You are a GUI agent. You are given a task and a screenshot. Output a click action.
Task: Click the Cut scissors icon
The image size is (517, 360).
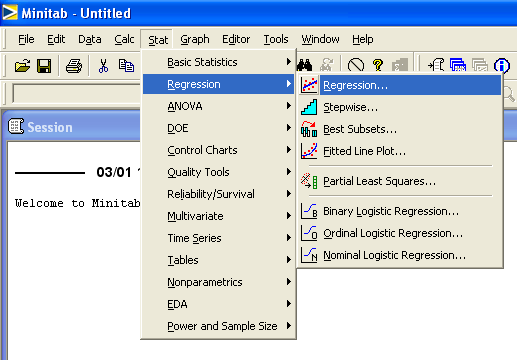tap(103, 66)
